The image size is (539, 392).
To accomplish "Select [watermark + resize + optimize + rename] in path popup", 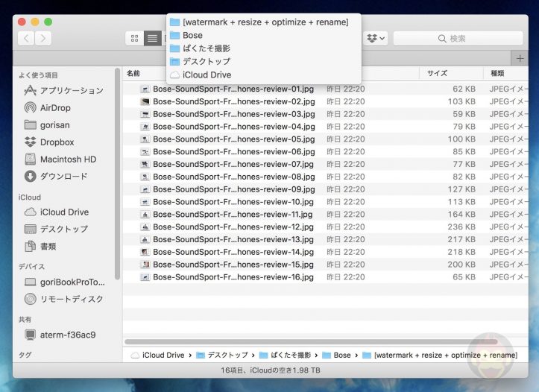I will point(264,22).
